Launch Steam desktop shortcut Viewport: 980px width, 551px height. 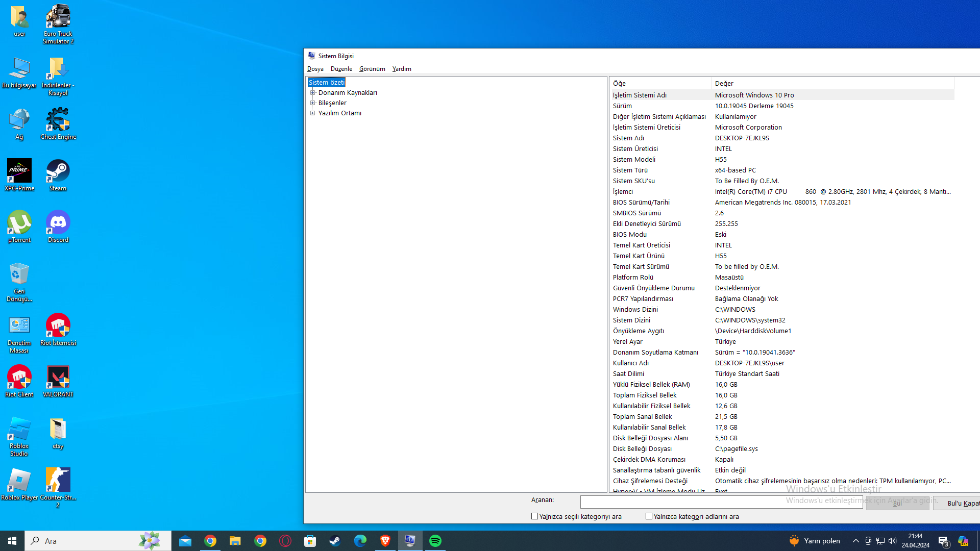coord(58,175)
